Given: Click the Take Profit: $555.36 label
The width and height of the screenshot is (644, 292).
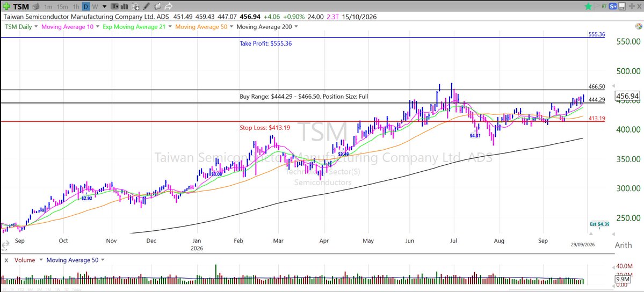Looking at the screenshot, I should pyautogui.click(x=266, y=43).
